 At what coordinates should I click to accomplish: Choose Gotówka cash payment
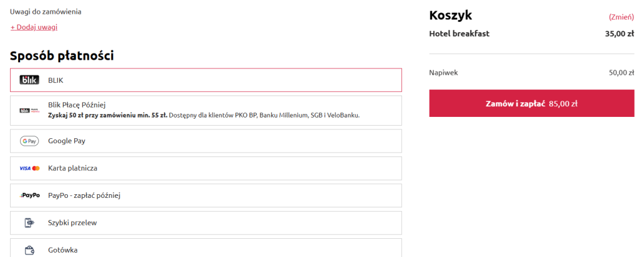[206, 249]
